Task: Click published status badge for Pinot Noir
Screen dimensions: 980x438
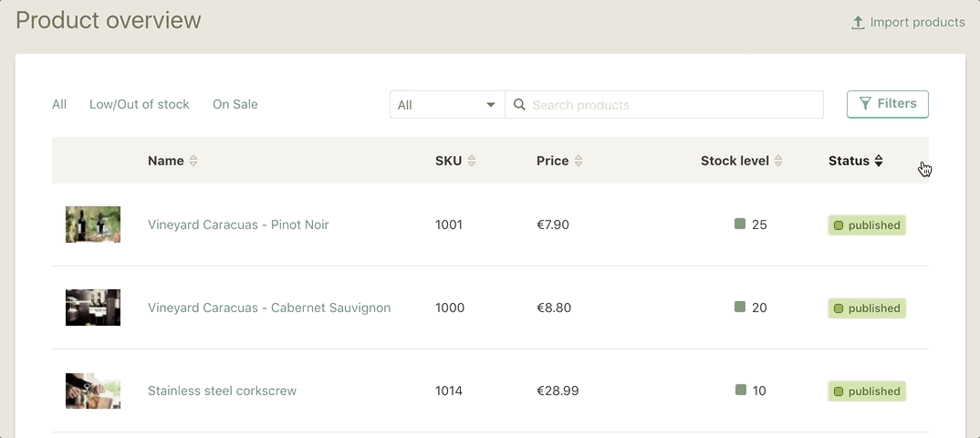Action: point(867,225)
